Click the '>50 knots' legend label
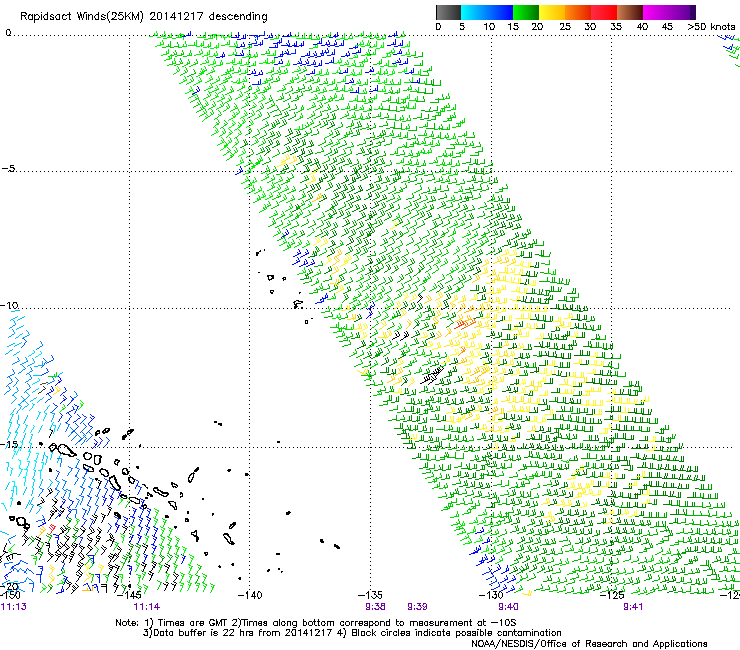 [711, 26]
